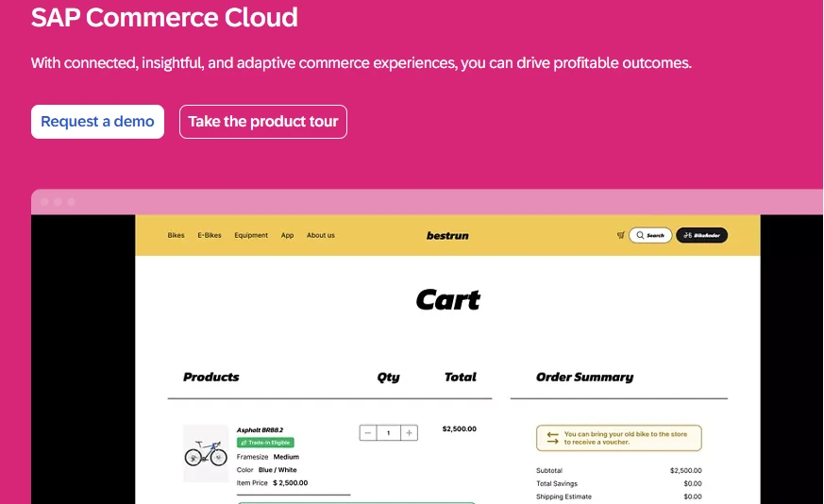Click the Color Blue / White text
Image resolution: width=824 pixels, height=504 pixels.
pyautogui.click(x=266, y=470)
